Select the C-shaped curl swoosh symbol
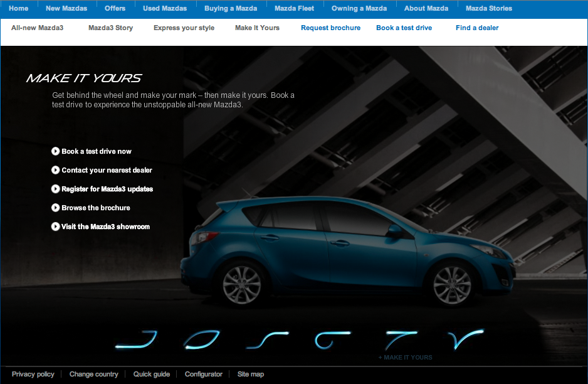Screen dimensions: 588x384 click(x=332, y=339)
